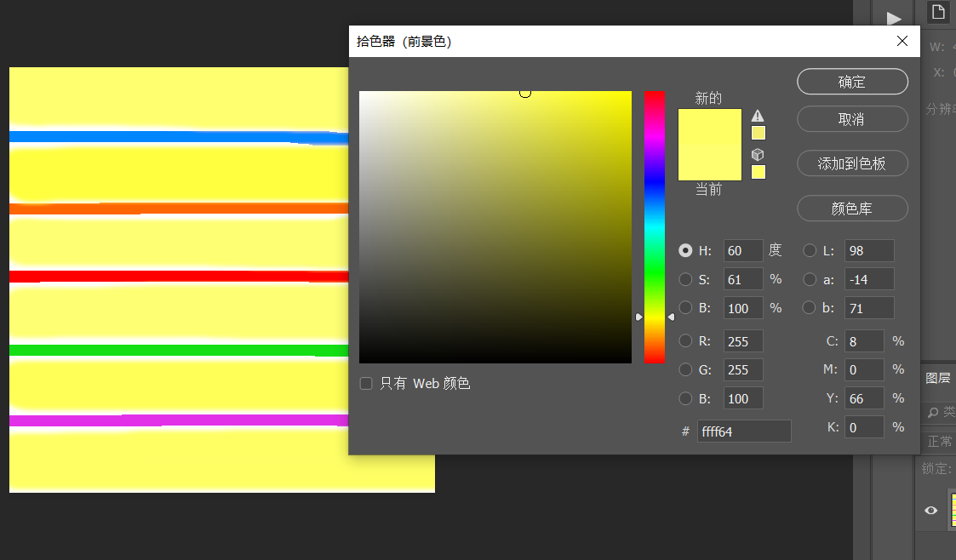This screenshot has height=560, width=956.
Task: Select the R red channel radio button
Action: coord(685,341)
